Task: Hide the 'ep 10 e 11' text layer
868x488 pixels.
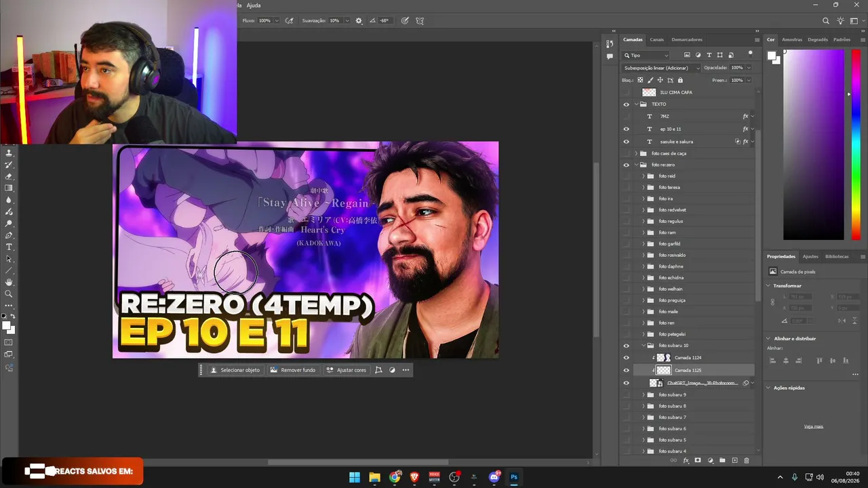Action: [x=626, y=129]
